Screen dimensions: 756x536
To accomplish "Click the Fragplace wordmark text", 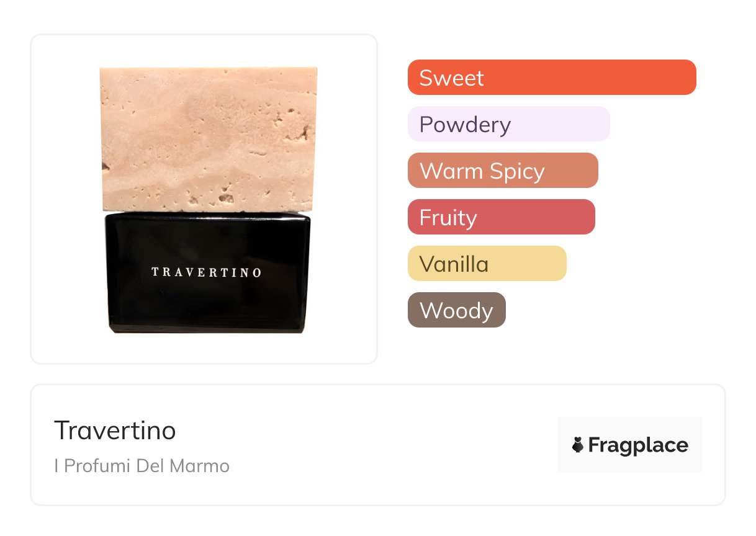I will [x=638, y=445].
